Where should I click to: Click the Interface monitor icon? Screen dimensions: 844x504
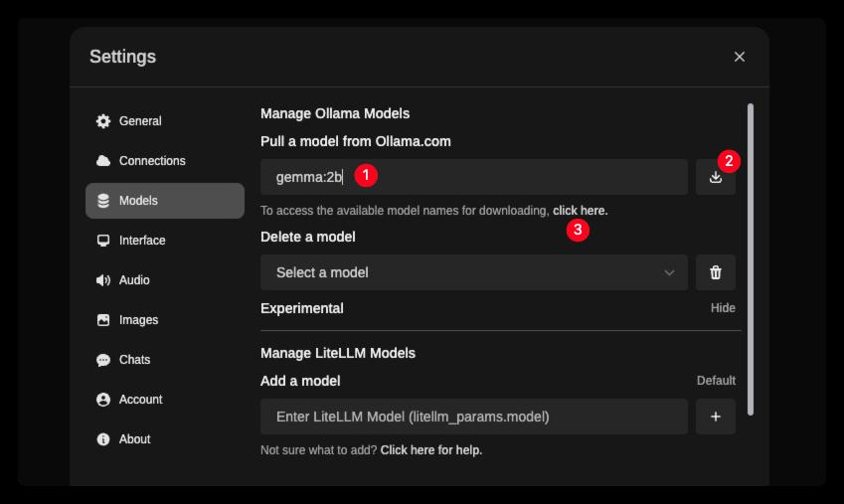coord(103,241)
